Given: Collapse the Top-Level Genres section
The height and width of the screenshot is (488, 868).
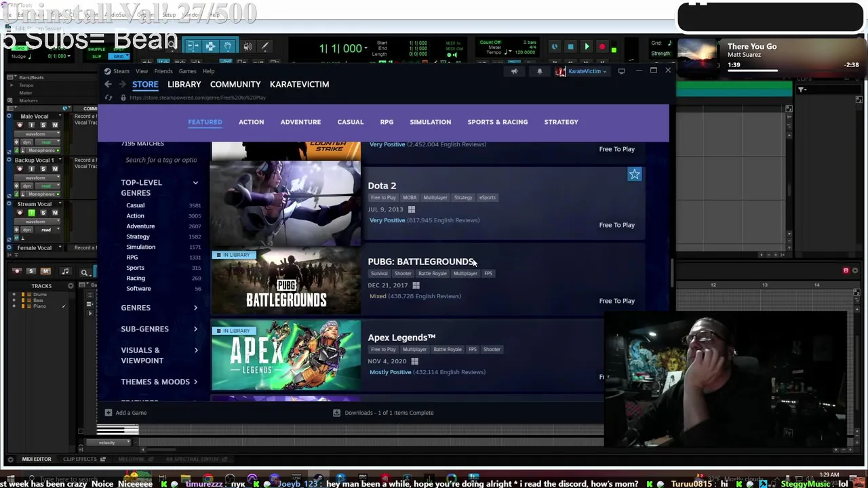Looking at the screenshot, I should coord(195,183).
